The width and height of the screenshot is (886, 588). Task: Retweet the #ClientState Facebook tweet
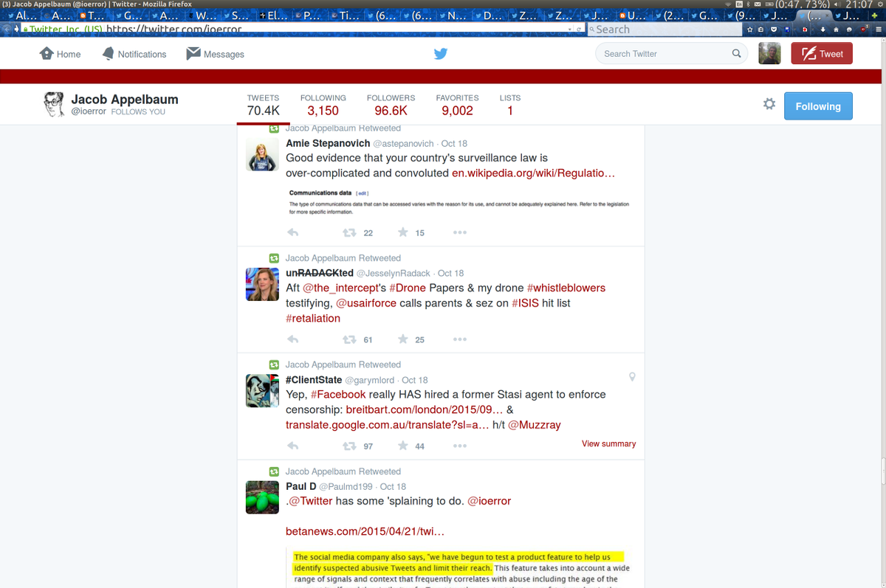pyautogui.click(x=349, y=446)
